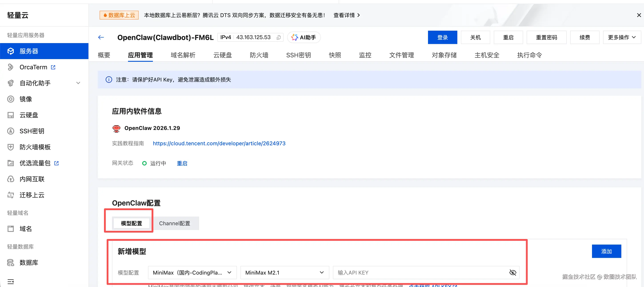
Task: Expand the 自动化助手 sidebar submenu
Action: (78, 83)
